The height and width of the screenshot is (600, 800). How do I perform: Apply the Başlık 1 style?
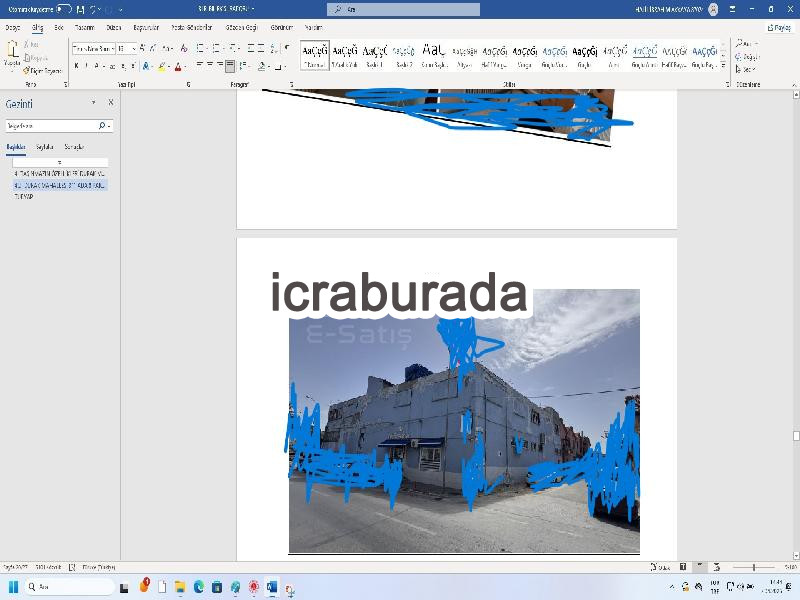[375, 56]
